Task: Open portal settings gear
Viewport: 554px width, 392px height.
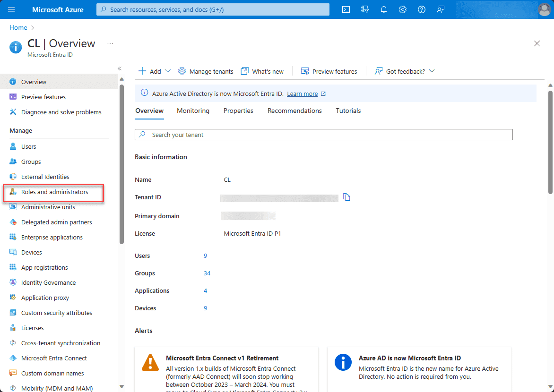Action: pyautogui.click(x=403, y=9)
